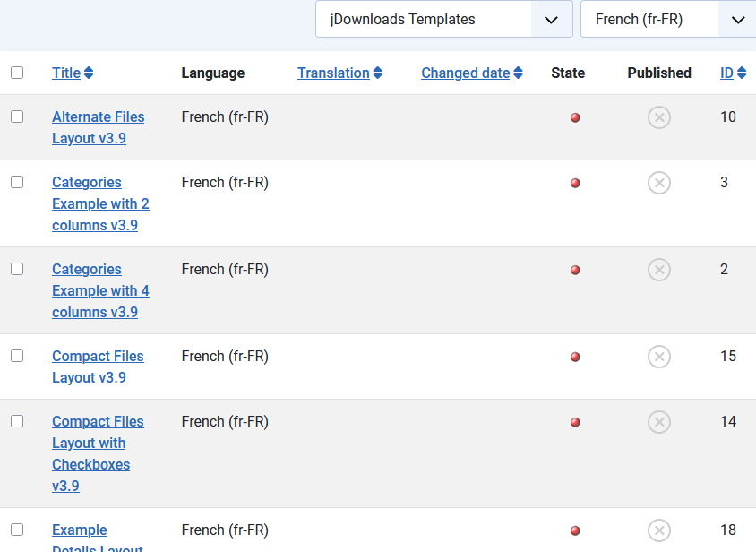The width and height of the screenshot is (756, 552).
Task: Toggle the select-all checkbox in table header
Action: [17, 73]
